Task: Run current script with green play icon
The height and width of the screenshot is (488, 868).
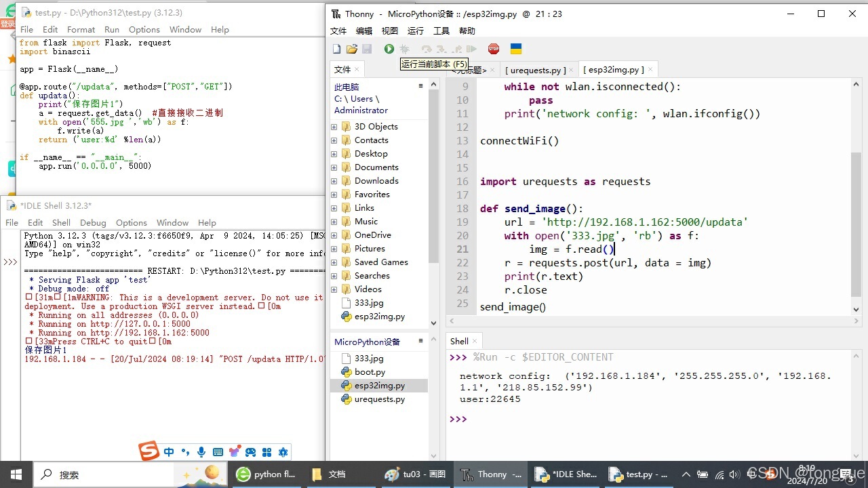Action: click(x=389, y=49)
